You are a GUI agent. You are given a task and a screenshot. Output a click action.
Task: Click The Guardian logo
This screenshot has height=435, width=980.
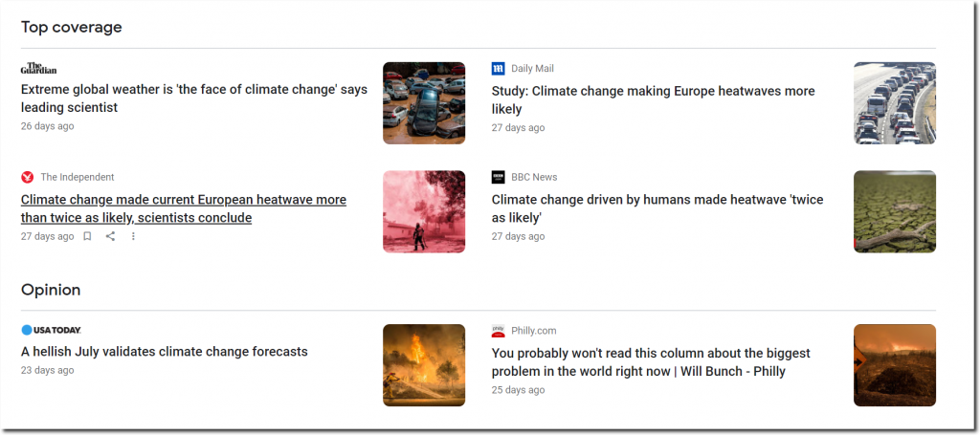coord(39,68)
